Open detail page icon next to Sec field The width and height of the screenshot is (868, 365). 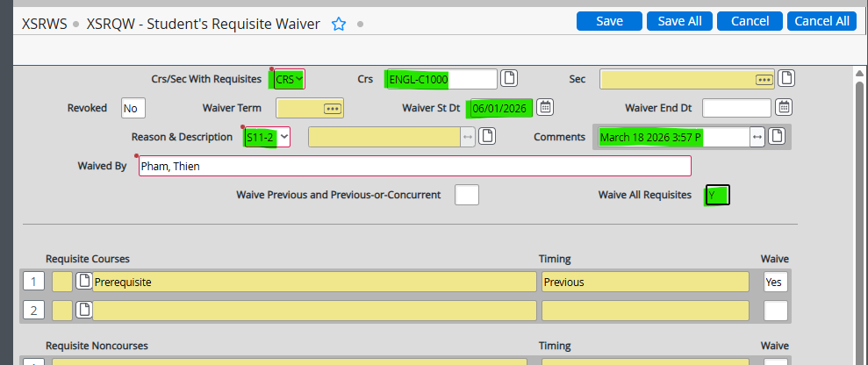(x=786, y=79)
